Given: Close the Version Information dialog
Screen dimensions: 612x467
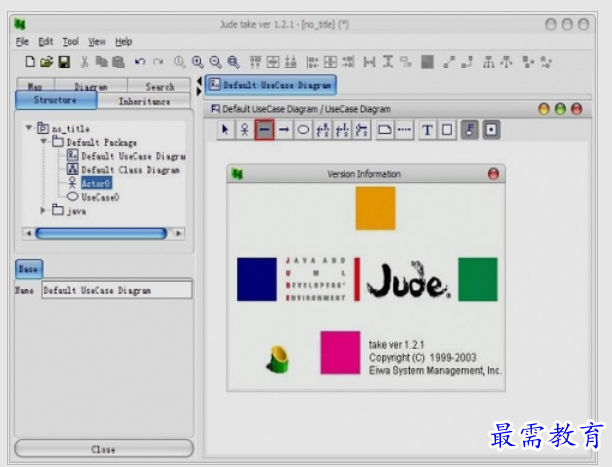Looking at the screenshot, I should 493,174.
